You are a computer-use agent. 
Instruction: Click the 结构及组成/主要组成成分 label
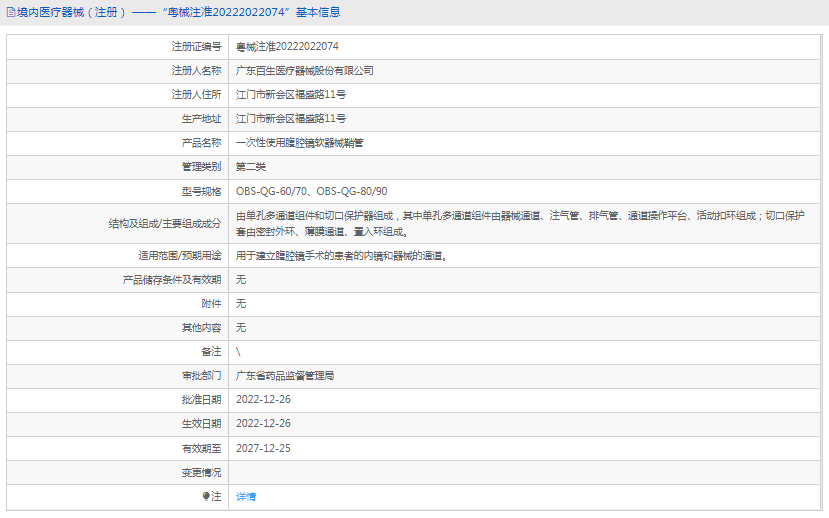click(x=165, y=224)
